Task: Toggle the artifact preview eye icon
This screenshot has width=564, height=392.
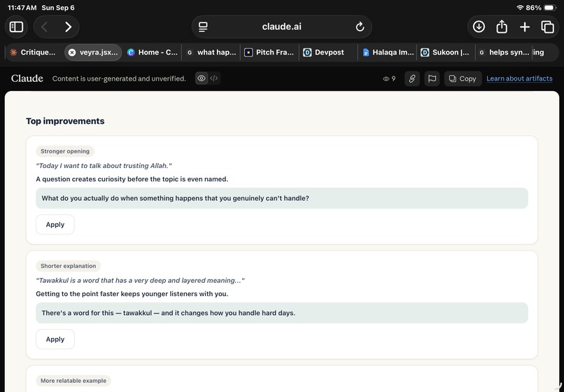Action: click(x=202, y=78)
